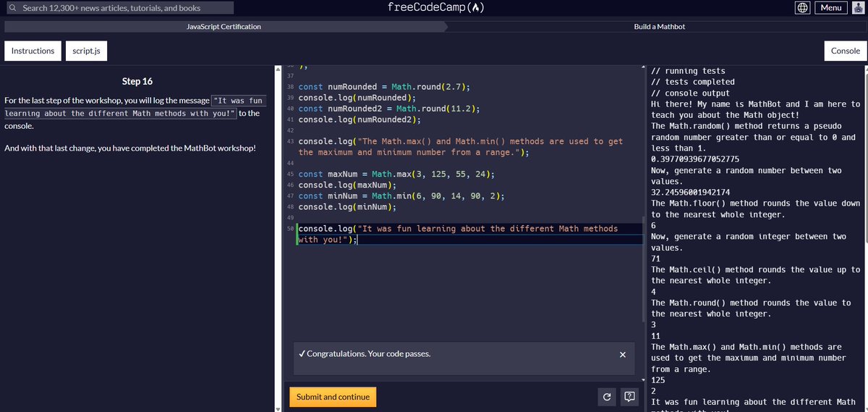Click console output value 11

[x=656, y=336]
